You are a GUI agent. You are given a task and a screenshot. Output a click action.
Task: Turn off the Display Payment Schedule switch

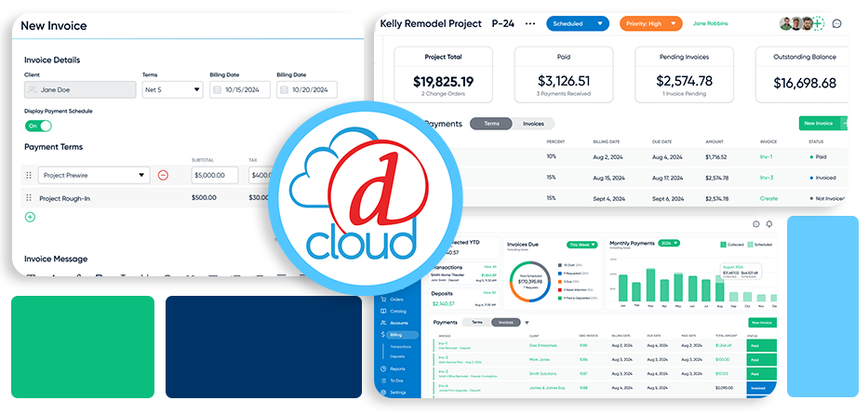tap(38, 126)
